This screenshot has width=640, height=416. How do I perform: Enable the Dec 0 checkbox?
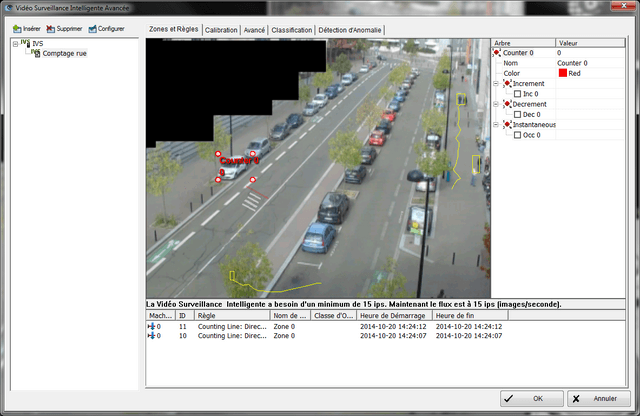517,114
